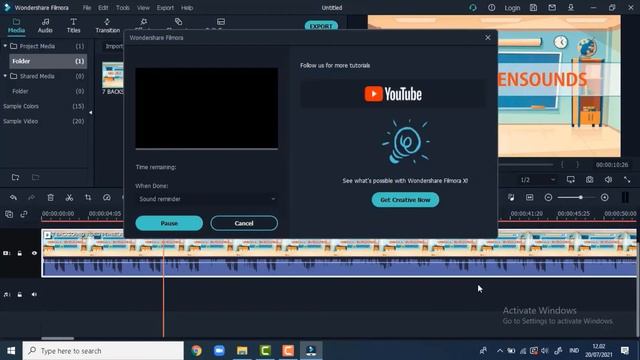Click the add track icon
The image size is (640, 360).
tap(9, 214)
